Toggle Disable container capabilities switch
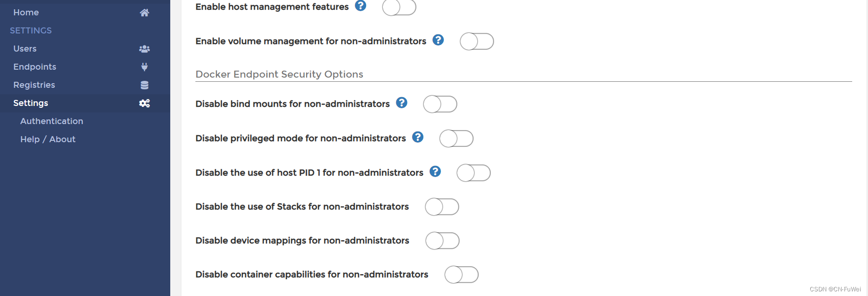The height and width of the screenshot is (296, 868). [461, 275]
